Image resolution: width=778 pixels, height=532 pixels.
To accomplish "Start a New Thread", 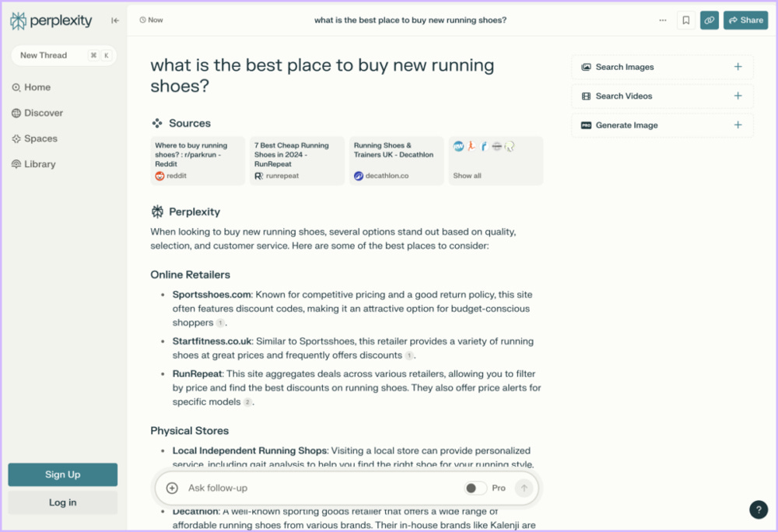I will [x=64, y=55].
